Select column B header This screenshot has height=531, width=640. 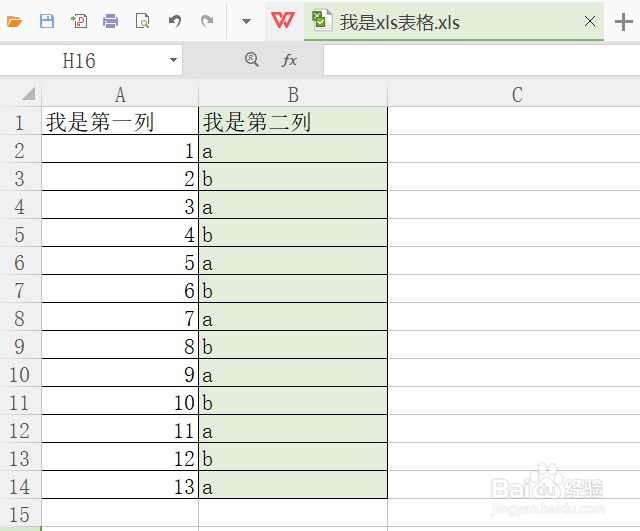coord(293,95)
